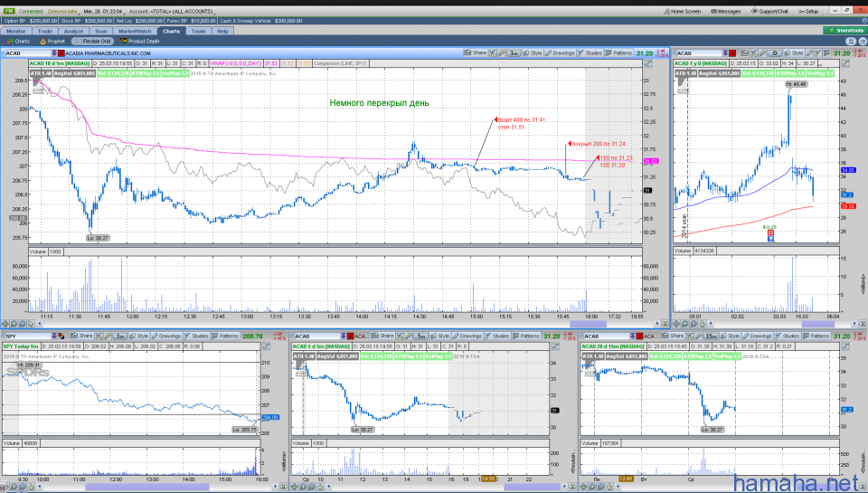Open Studies on the ACAD 15m chart
The height and width of the screenshot is (493, 868).
(x=787, y=336)
